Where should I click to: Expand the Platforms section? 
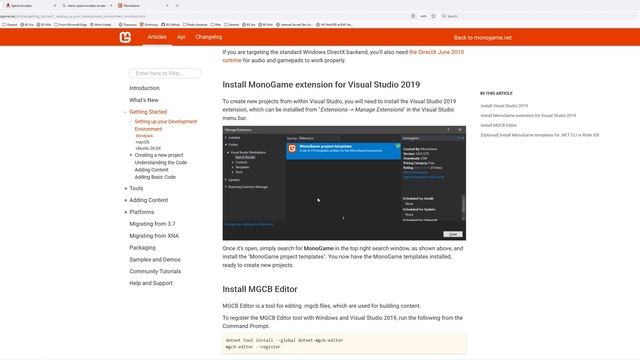click(125, 212)
